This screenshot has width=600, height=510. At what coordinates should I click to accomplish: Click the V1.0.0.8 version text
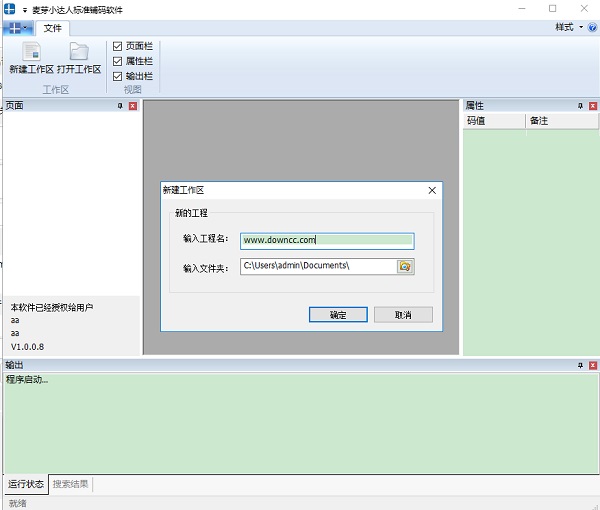point(28,347)
